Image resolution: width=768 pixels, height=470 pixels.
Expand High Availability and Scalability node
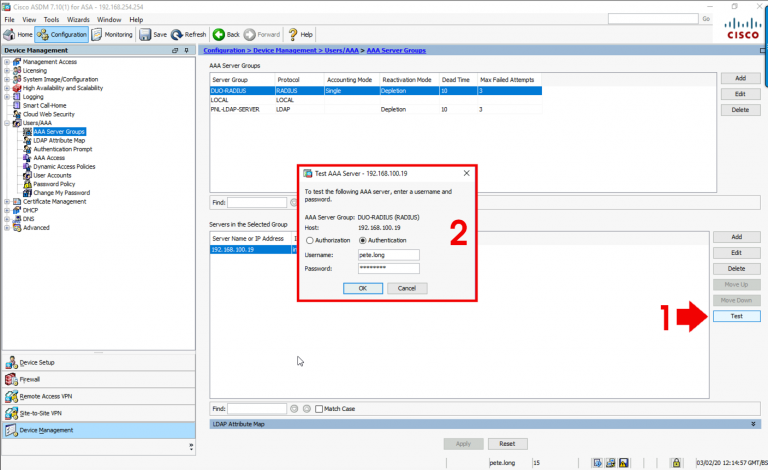(7, 88)
